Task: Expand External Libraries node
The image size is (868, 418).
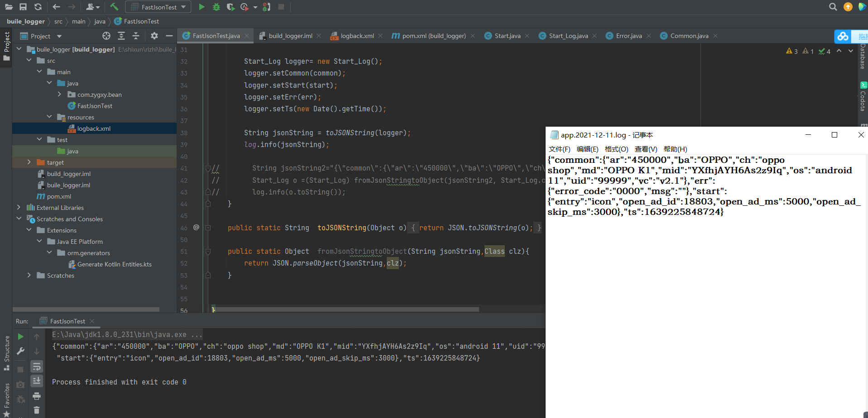Action: click(x=19, y=208)
